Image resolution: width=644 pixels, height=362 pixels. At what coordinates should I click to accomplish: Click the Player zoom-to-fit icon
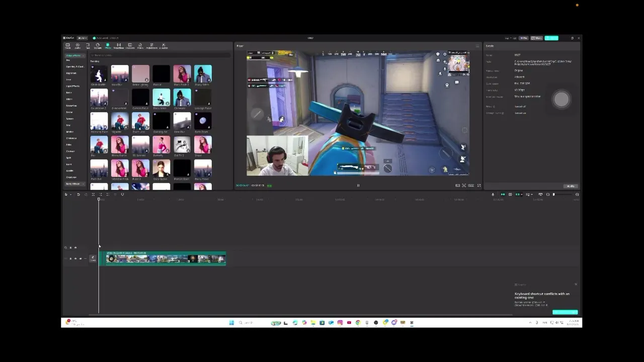pos(464,186)
